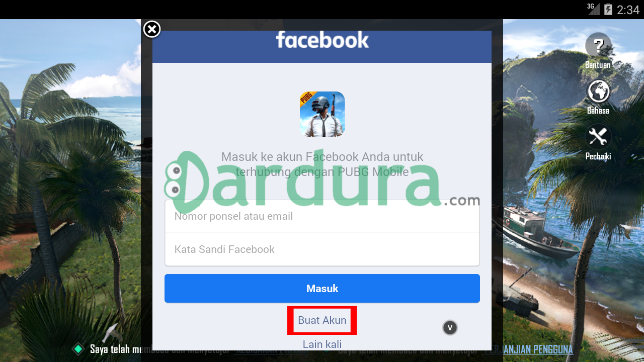
Task: Tap the clock in the status bar
Action: 628,10
